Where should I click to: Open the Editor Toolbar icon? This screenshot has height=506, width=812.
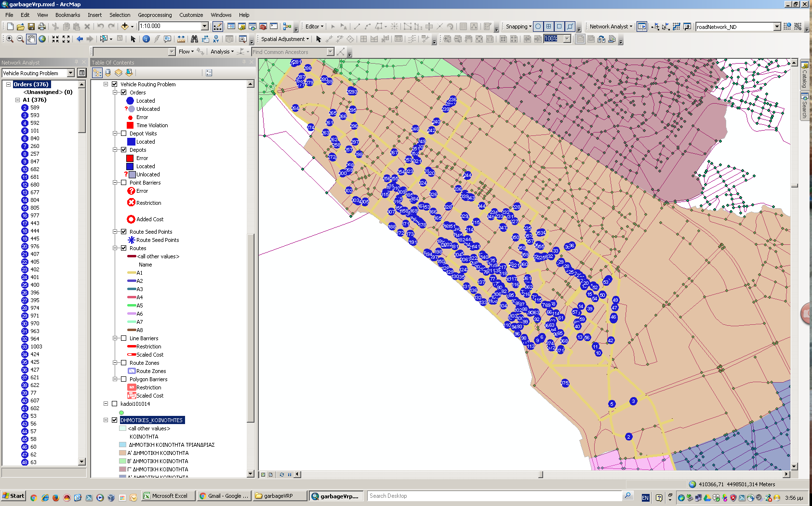tap(218, 27)
